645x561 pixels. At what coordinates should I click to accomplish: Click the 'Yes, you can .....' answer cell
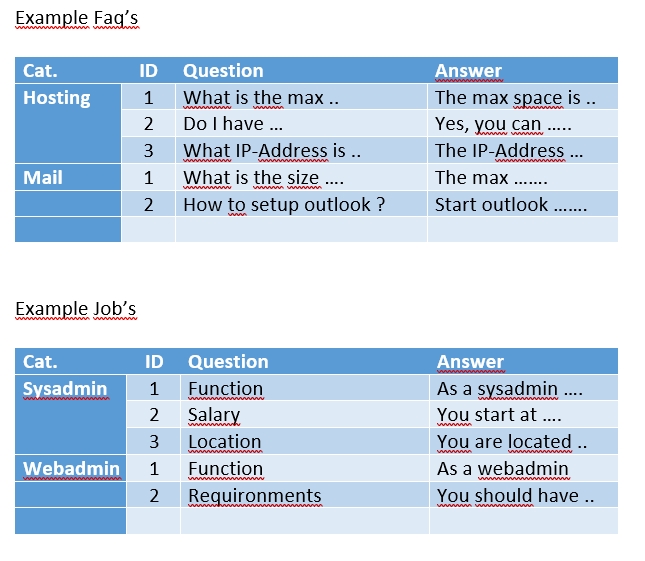503,124
